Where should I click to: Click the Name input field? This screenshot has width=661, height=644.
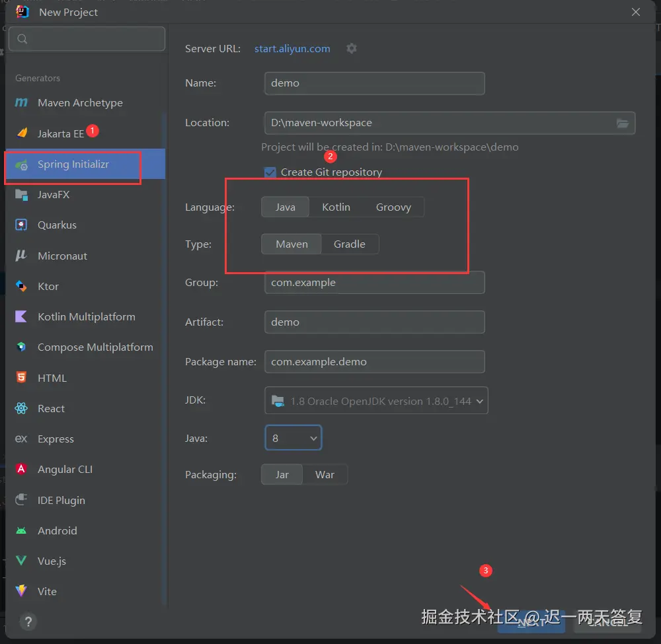[374, 83]
